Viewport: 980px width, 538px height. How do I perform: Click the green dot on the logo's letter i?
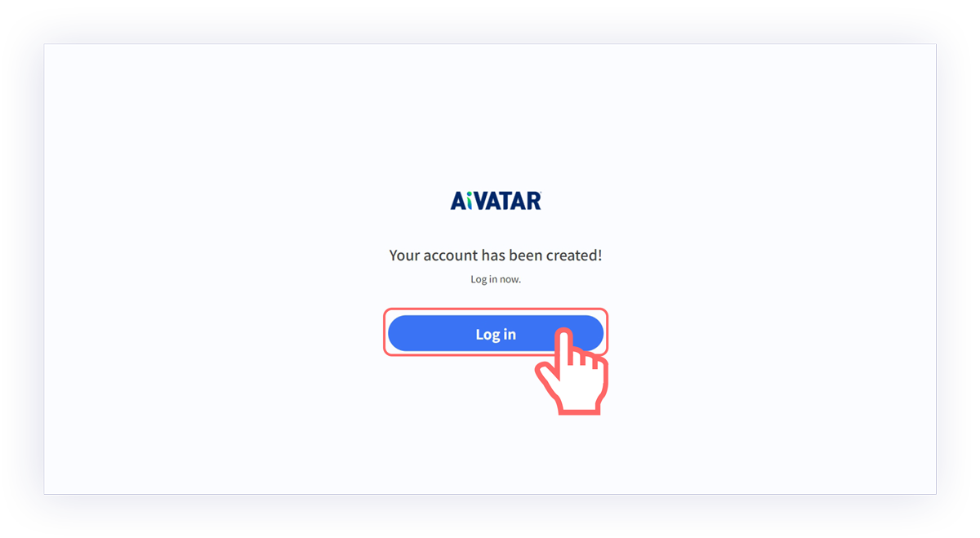click(470, 195)
